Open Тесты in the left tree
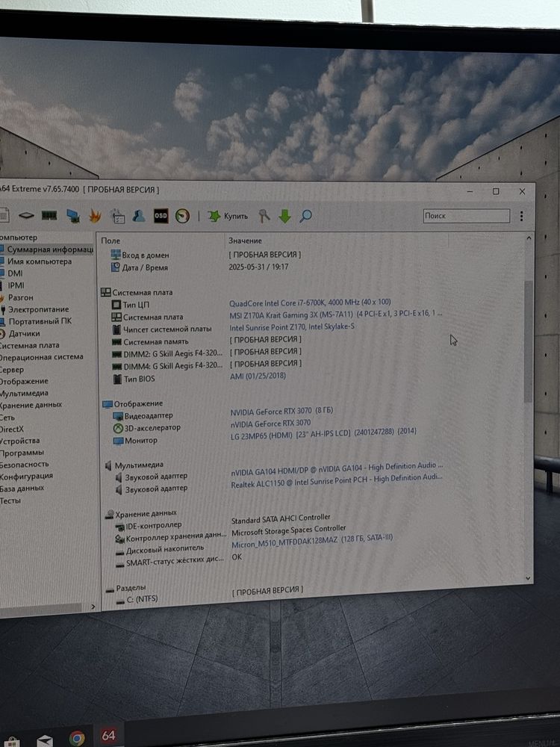The width and height of the screenshot is (560, 747). point(10,500)
